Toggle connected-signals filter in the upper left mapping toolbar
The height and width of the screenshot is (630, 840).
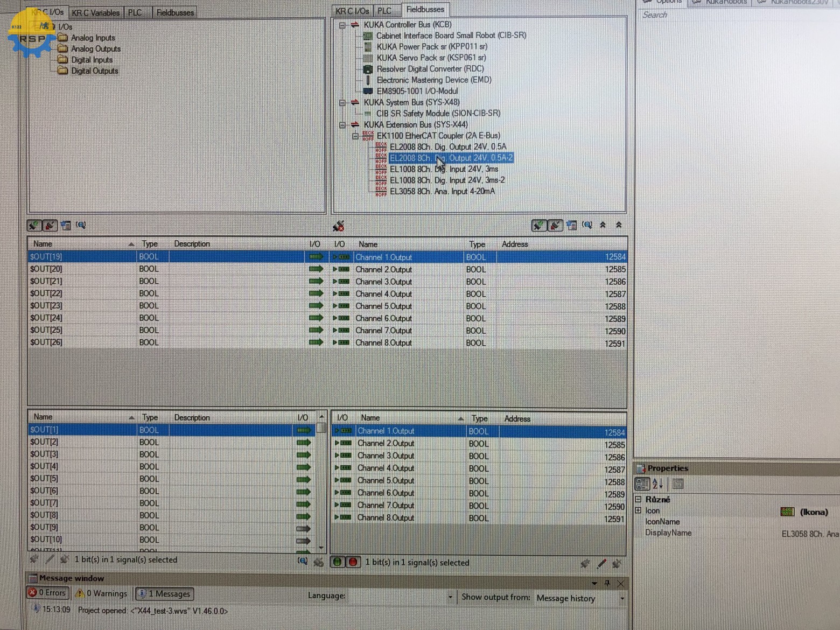(x=34, y=225)
